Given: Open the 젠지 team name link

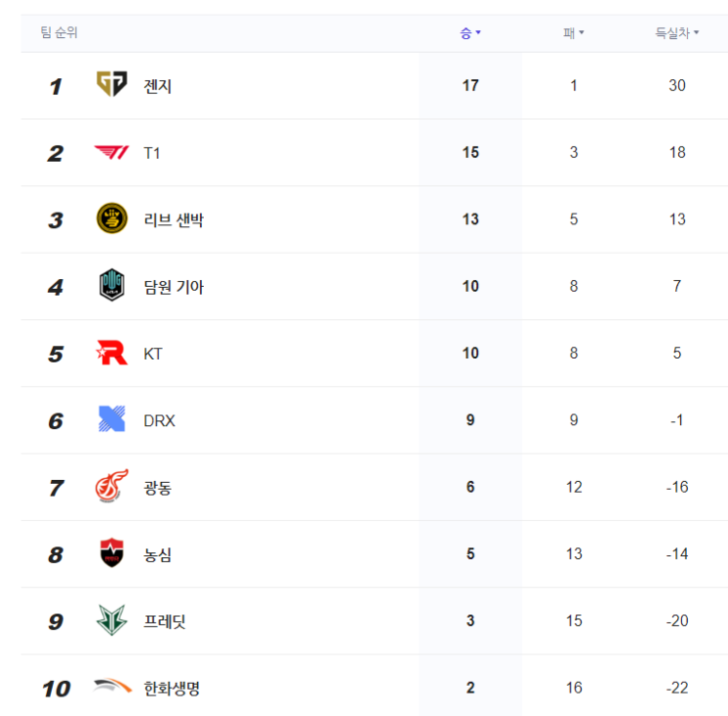Looking at the screenshot, I should [x=158, y=86].
